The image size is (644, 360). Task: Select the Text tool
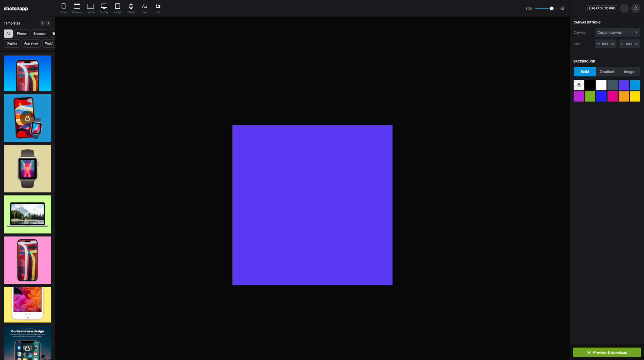pyautogui.click(x=145, y=8)
